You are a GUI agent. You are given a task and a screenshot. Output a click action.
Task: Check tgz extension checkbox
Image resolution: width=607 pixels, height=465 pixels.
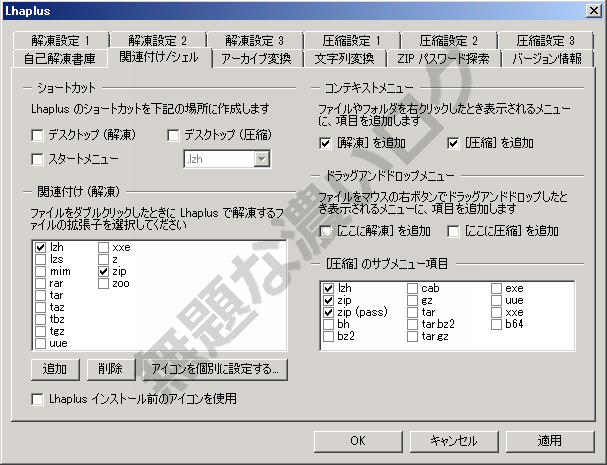[41, 331]
